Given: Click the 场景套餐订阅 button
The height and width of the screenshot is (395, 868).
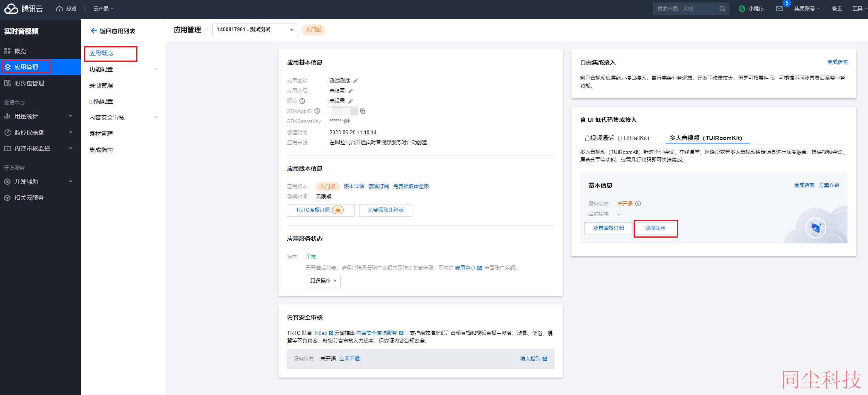Looking at the screenshot, I should [x=608, y=228].
